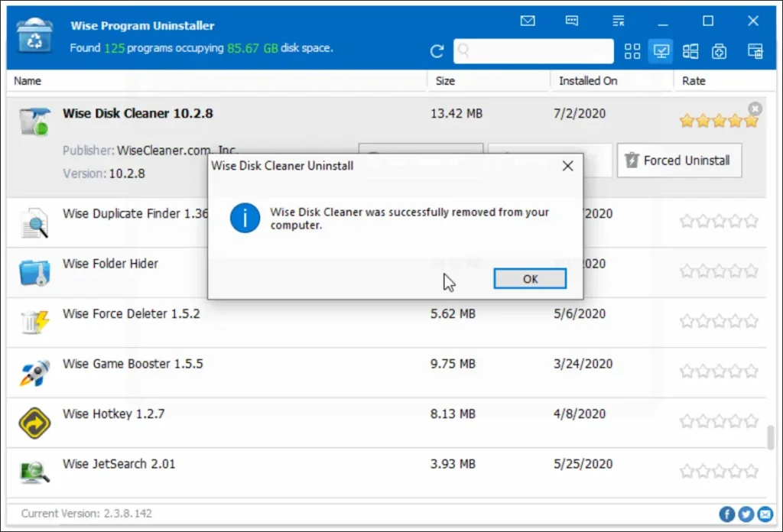The width and height of the screenshot is (783, 532).
Task: Click the System Components icon
Action: pyautogui.click(x=719, y=51)
